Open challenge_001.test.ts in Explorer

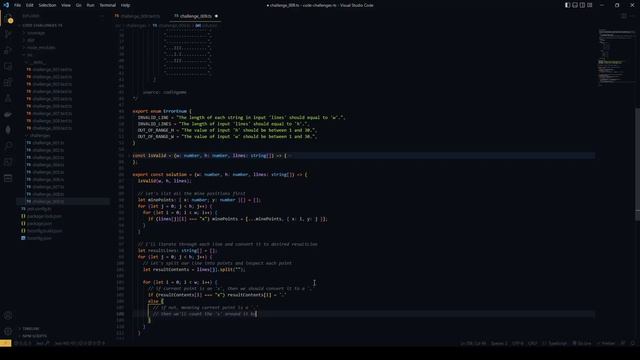click(x=49, y=69)
